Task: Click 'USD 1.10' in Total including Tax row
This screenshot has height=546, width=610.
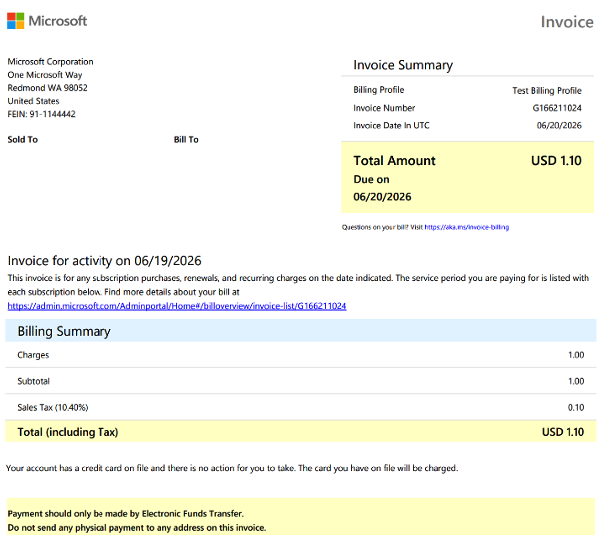Action: click(563, 432)
